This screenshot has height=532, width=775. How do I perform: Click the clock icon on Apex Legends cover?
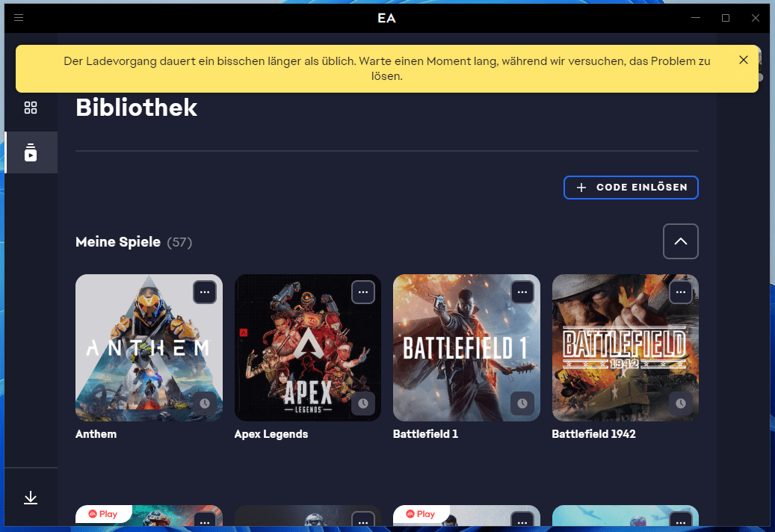click(363, 403)
